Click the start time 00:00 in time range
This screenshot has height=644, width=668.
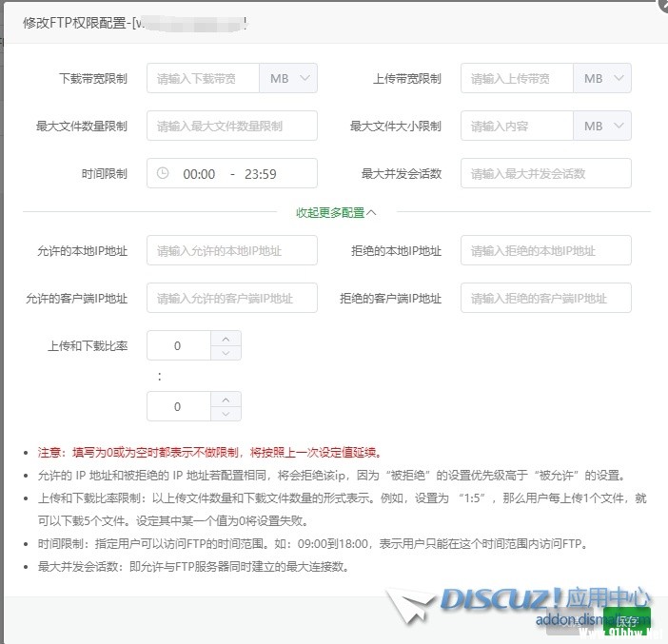point(199,174)
